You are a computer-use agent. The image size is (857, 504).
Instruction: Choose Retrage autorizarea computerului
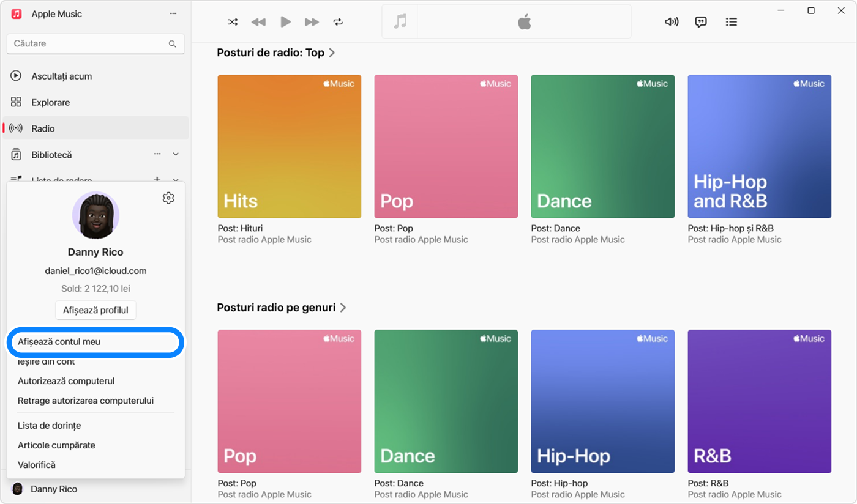coord(86,401)
